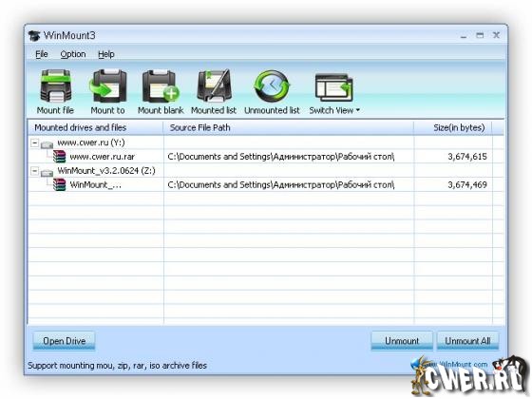Show the Mounted list view
Image resolution: width=532 pixels, height=399 pixels.
[214, 91]
